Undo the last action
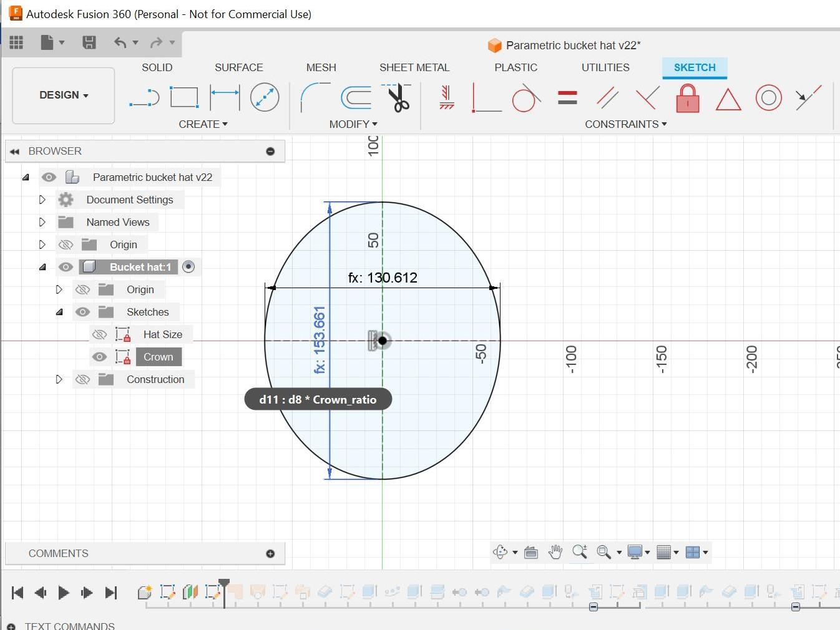 120,42
